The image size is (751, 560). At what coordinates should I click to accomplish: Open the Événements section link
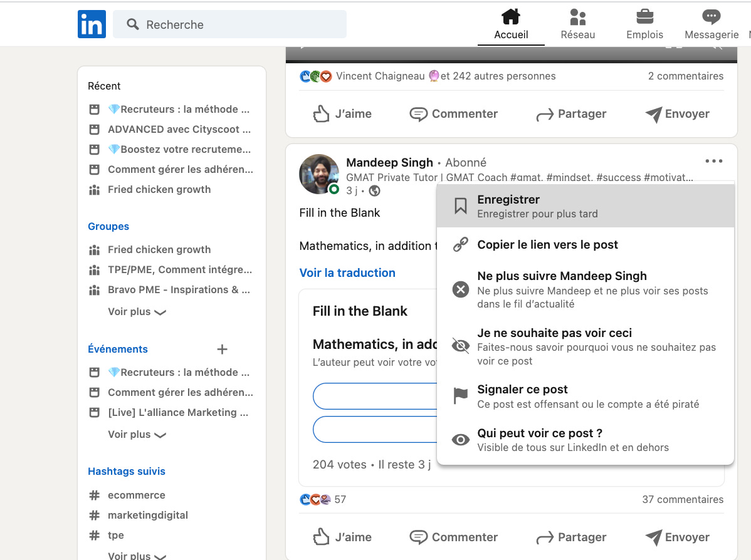click(118, 349)
